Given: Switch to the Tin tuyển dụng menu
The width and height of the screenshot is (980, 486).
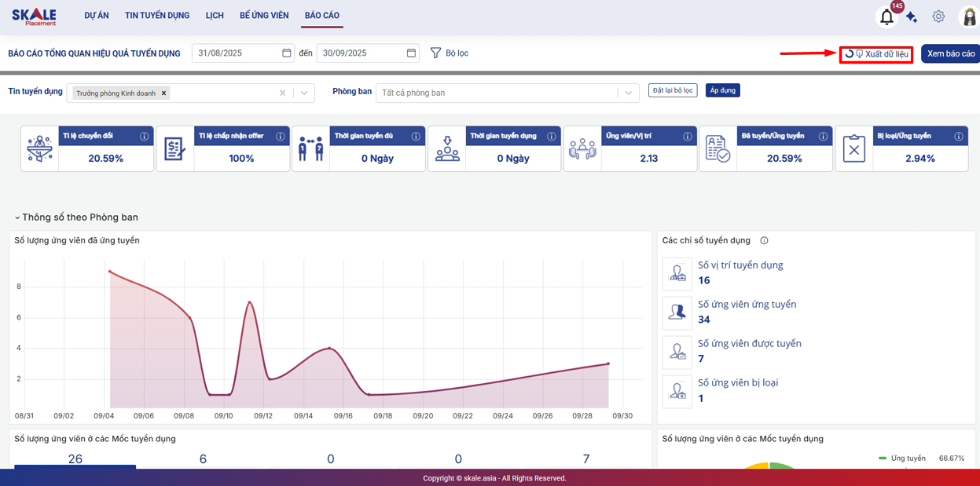Looking at the screenshot, I should 157,16.
